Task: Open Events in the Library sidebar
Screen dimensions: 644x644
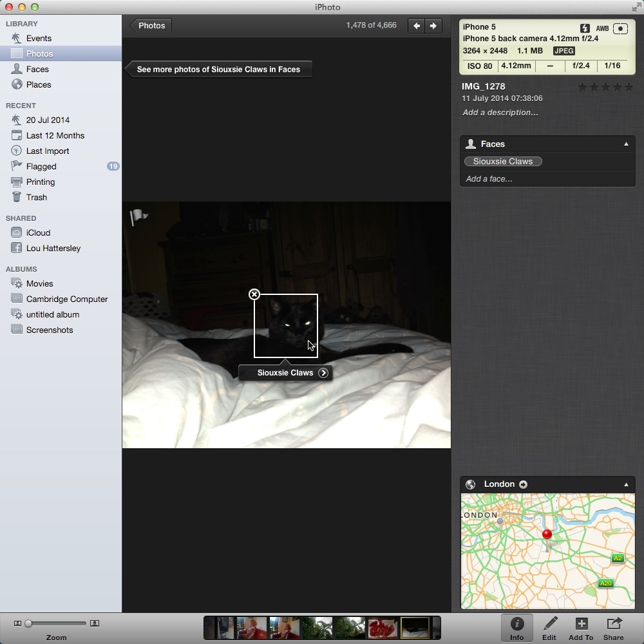Action: coord(39,38)
